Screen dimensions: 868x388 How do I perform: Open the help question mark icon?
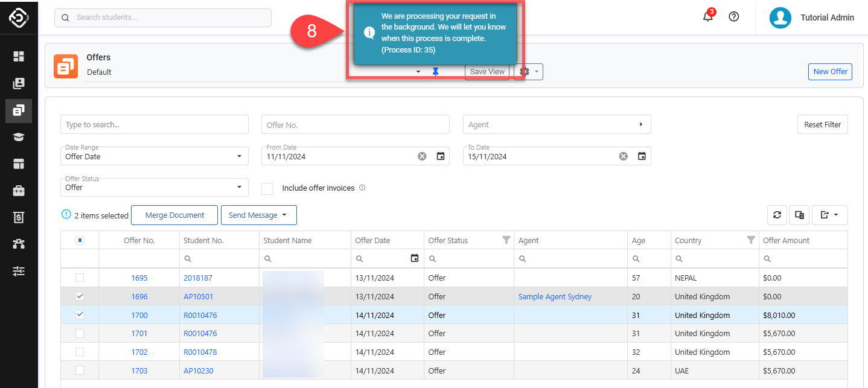[734, 17]
